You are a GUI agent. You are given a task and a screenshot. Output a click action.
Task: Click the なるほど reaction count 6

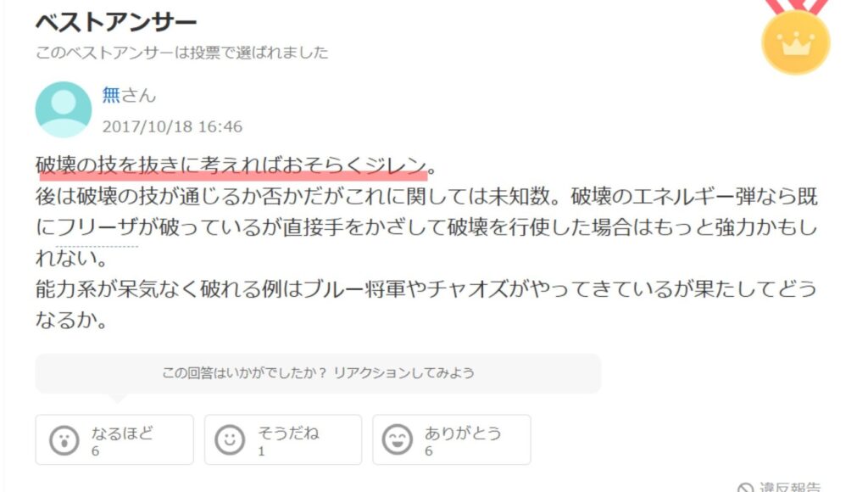(x=95, y=451)
